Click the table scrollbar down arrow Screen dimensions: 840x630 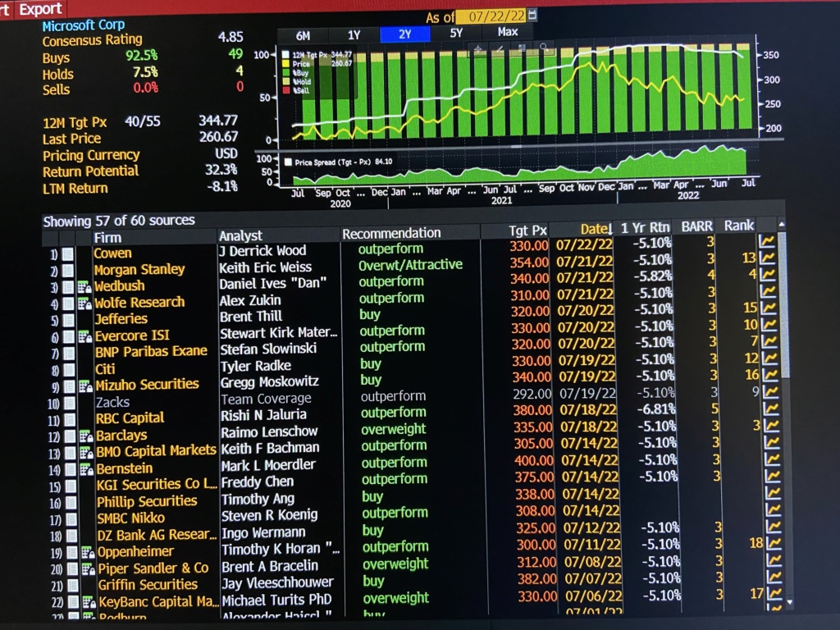[x=788, y=602]
